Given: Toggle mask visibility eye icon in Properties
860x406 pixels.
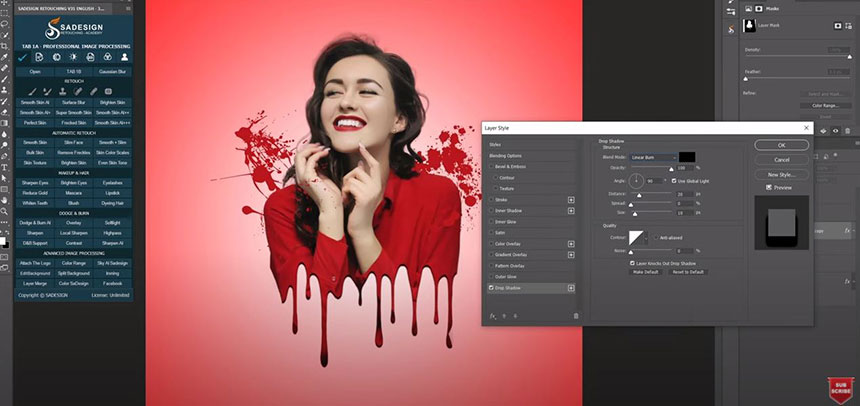Looking at the screenshot, I should 835,131.
